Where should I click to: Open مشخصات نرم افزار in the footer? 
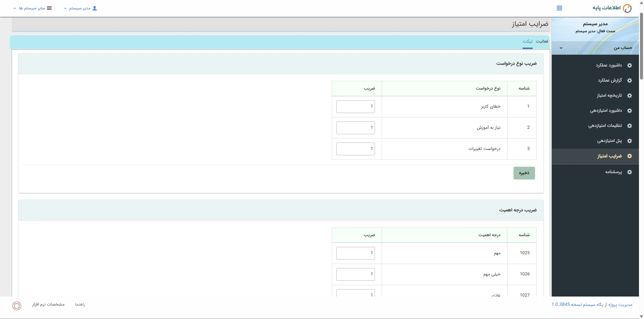pos(48,304)
